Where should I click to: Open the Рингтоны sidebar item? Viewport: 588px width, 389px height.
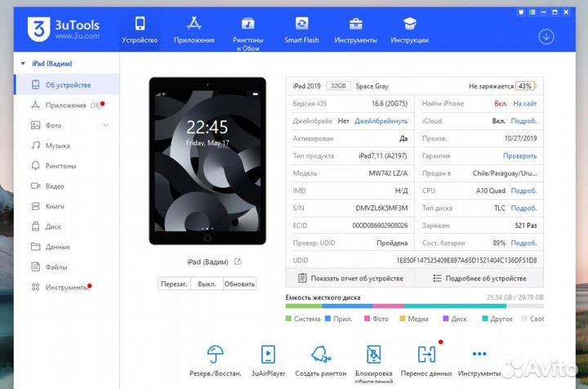point(67,166)
